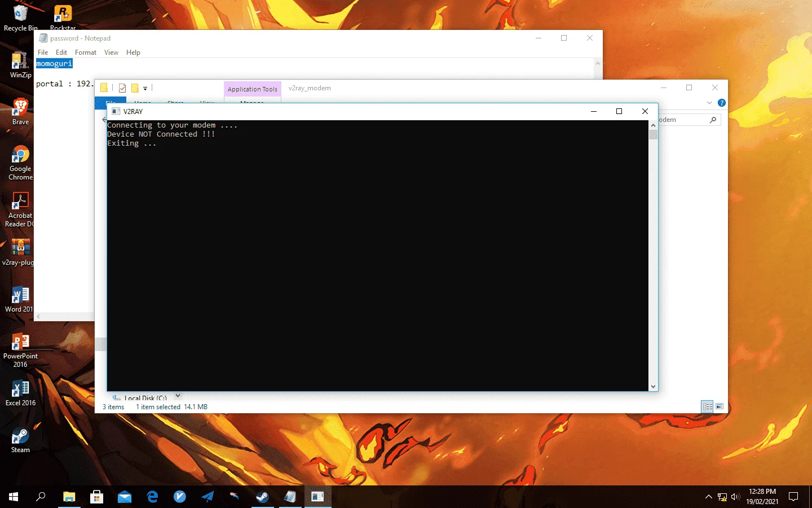
Task: Open taskbar search magnifier
Action: point(41,497)
